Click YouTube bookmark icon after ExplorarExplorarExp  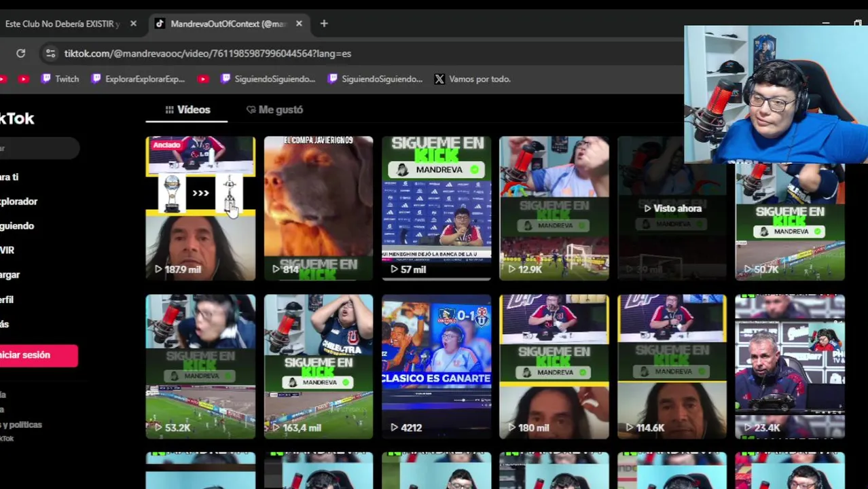(x=202, y=79)
